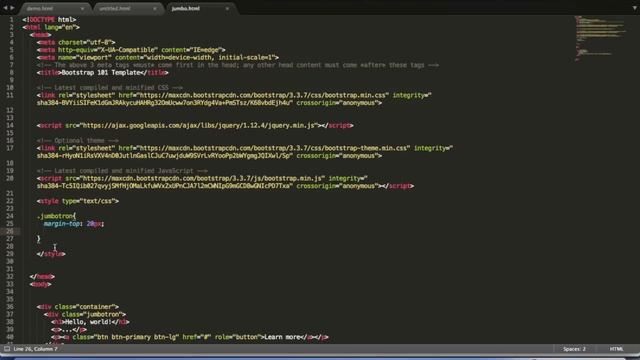
Task: Click the jquery.min.js script URL
Action: (198, 125)
